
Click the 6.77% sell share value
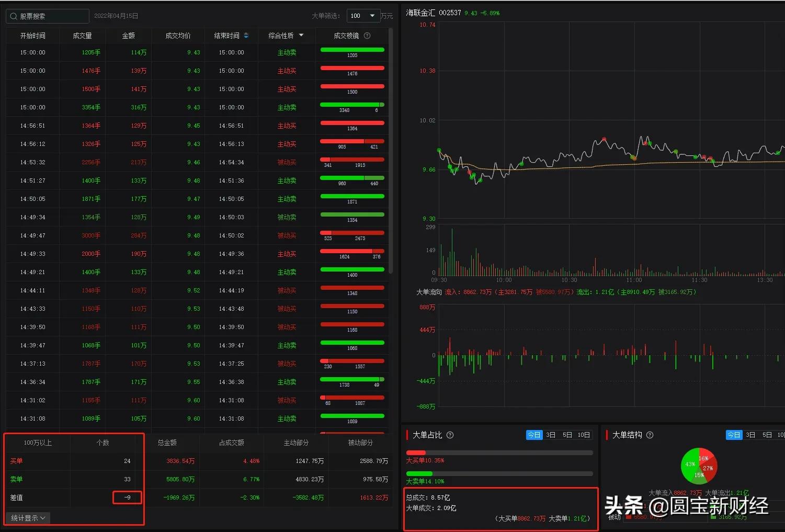coord(251,479)
